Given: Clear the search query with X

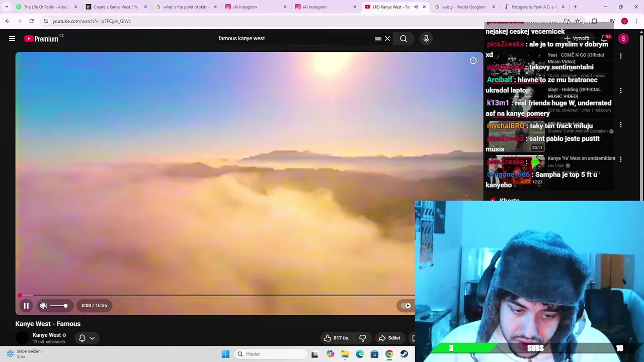Looking at the screenshot, I should (x=387, y=39).
